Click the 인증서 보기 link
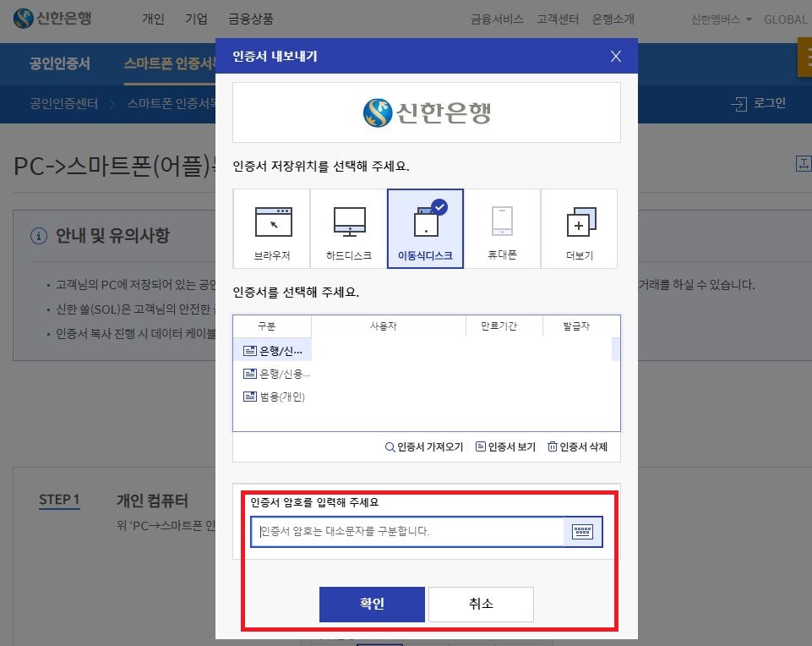Screen dimensions: 812x646 pos(505,446)
